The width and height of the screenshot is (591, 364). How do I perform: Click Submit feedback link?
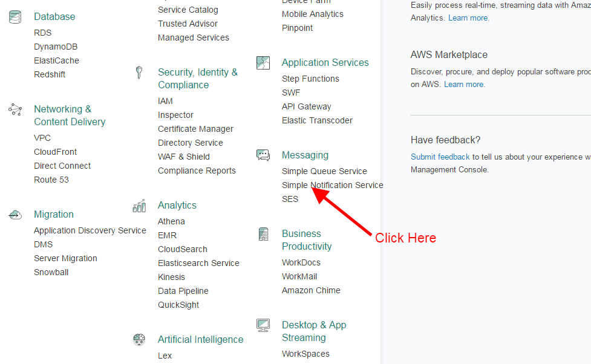pos(440,157)
